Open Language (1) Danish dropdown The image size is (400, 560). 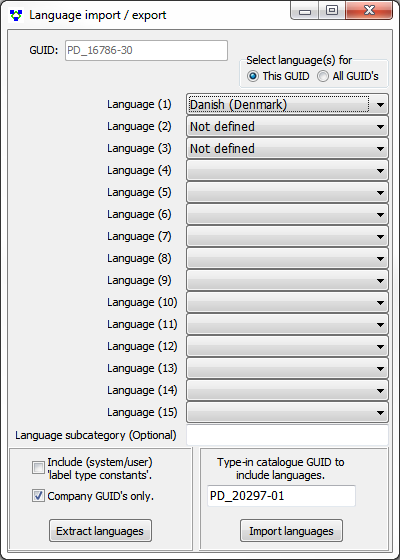tap(287, 105)
